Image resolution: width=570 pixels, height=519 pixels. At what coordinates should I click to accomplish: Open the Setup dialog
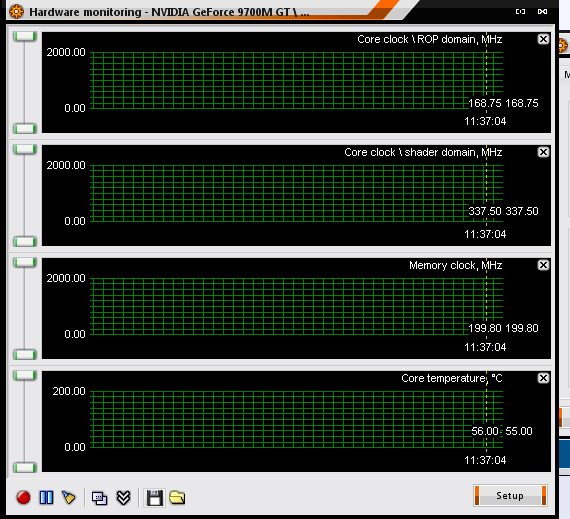(x=510, y=495)
